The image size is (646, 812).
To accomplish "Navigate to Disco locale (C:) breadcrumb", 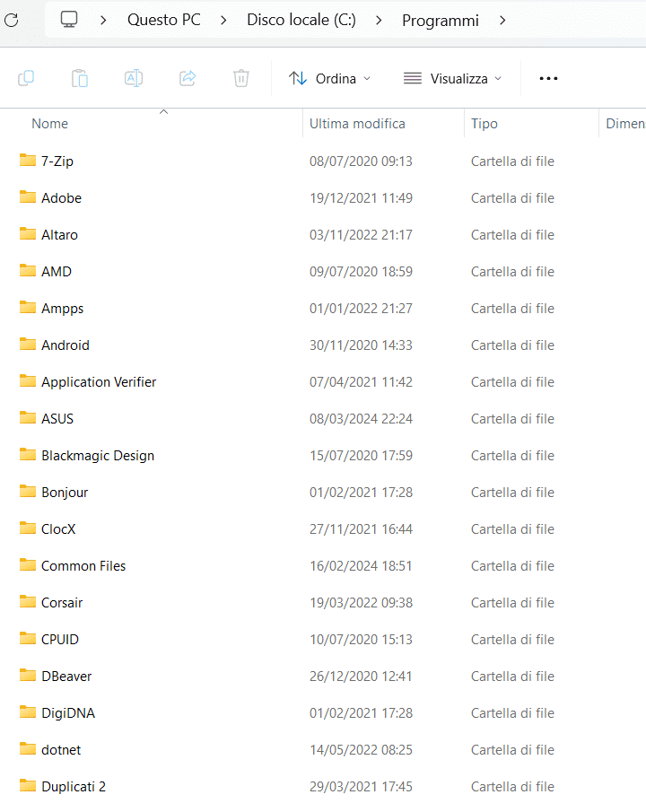I will point(301,20).
